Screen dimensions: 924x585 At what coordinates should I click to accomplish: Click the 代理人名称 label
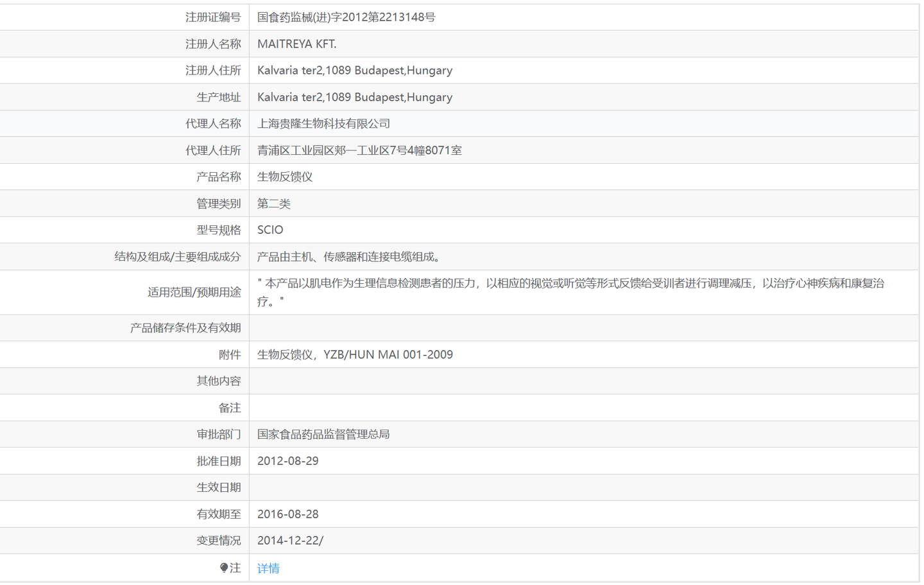click(x=213, y=124)
